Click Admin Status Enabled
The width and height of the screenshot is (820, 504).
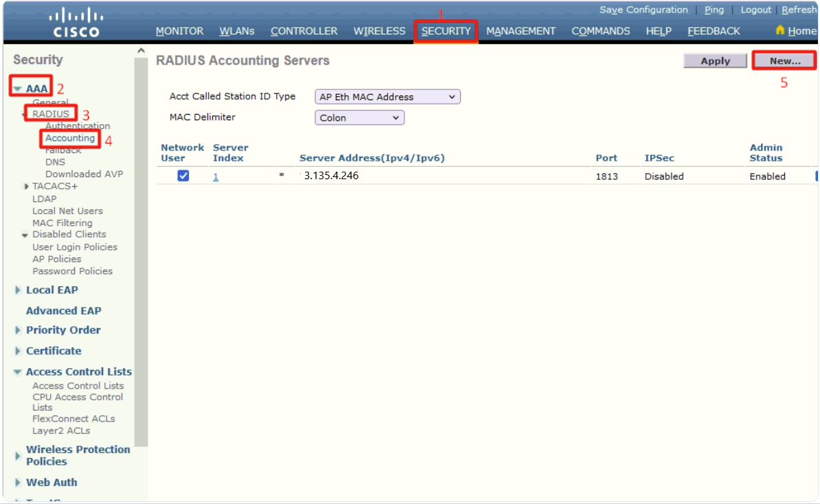[767, 176]
